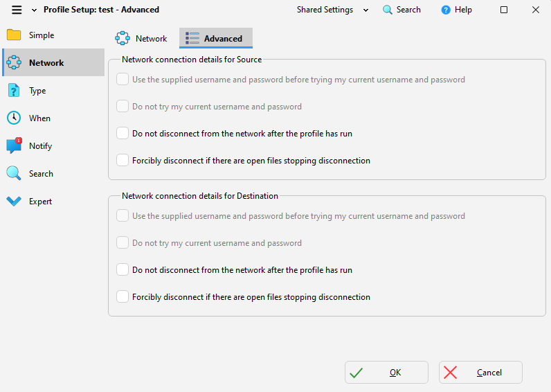This screenshot has width=551, height=392.
Task: Check Destination 'Do not disconnect from the network' option
Action: pos(123,269)
